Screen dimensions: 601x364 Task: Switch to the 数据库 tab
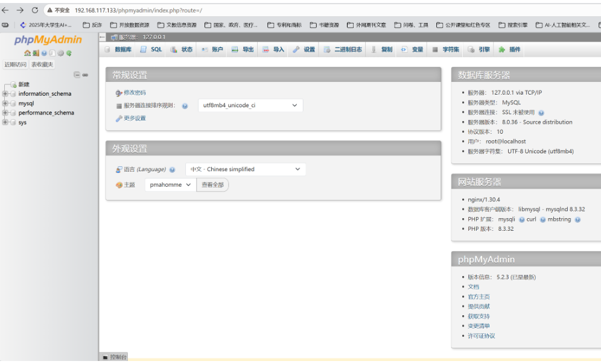click(118, 49)
